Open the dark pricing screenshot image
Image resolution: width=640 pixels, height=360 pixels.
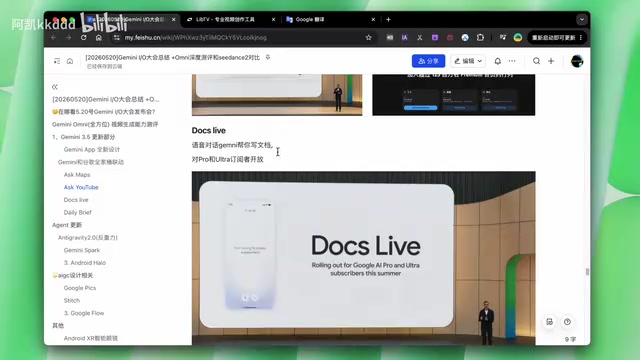453,95
